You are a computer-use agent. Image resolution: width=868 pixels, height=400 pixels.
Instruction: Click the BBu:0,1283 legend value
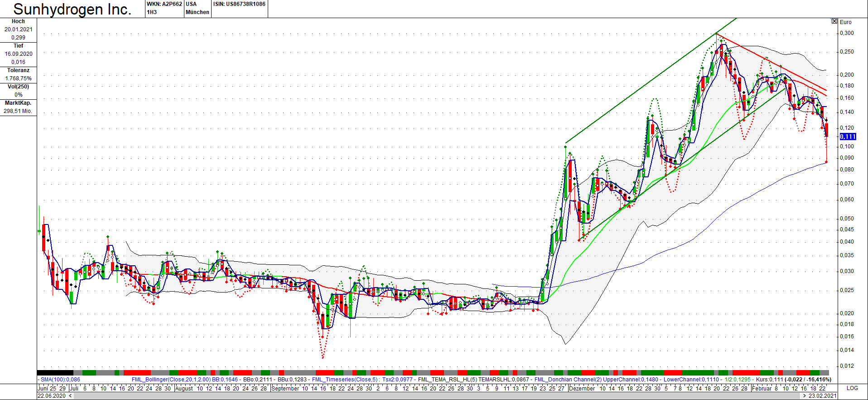click(x=293, y=380)
